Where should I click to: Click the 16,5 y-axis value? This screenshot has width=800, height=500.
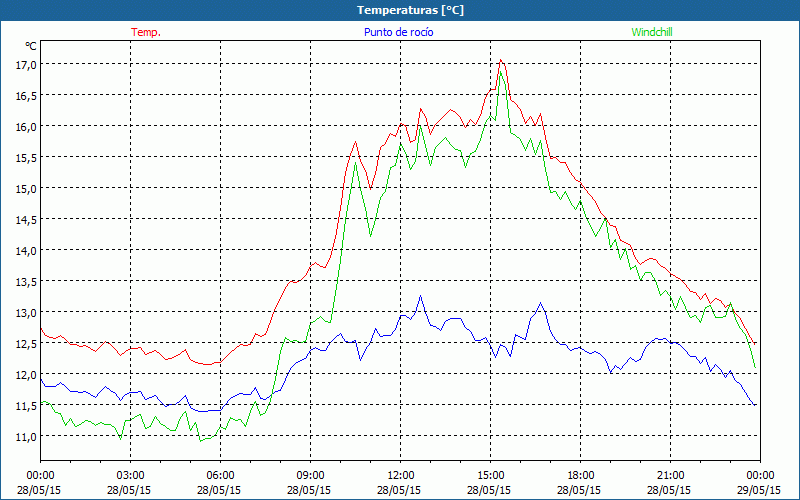26,95
